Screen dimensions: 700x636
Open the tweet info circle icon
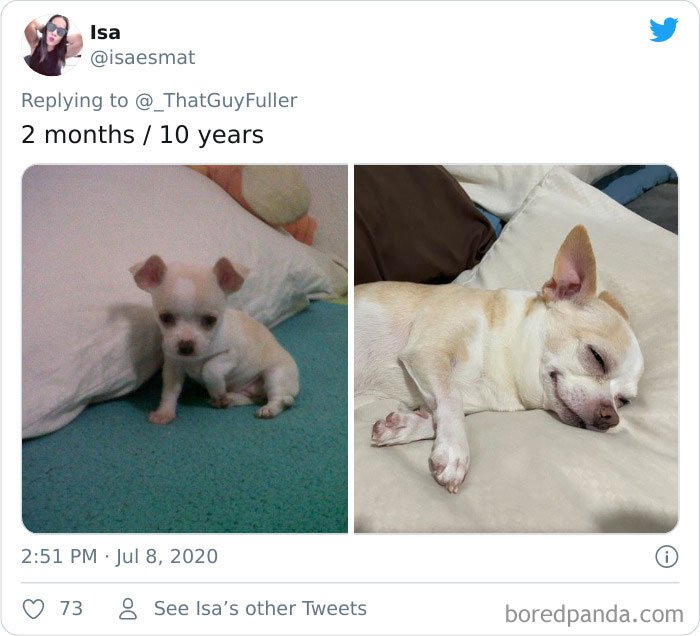point(667,557)
